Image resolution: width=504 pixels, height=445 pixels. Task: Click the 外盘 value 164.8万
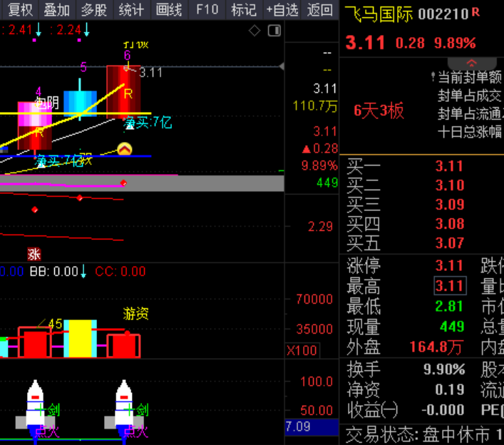(x=436, y=347)
